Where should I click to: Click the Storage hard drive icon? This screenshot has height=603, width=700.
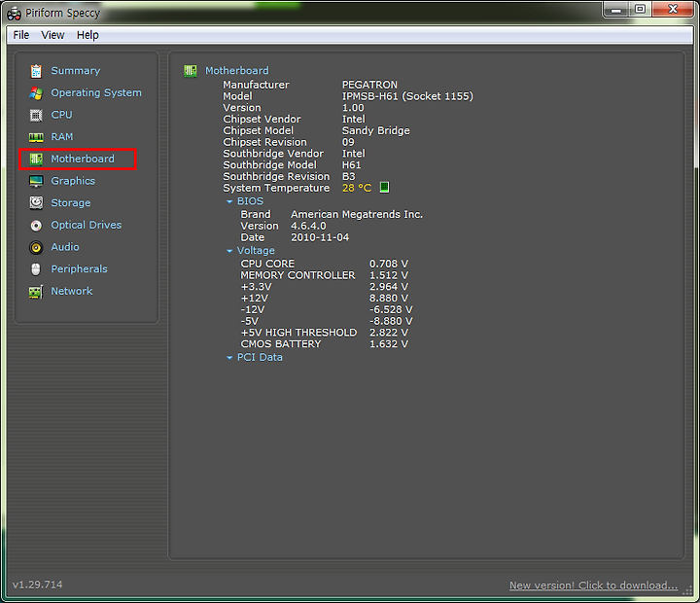36,203
